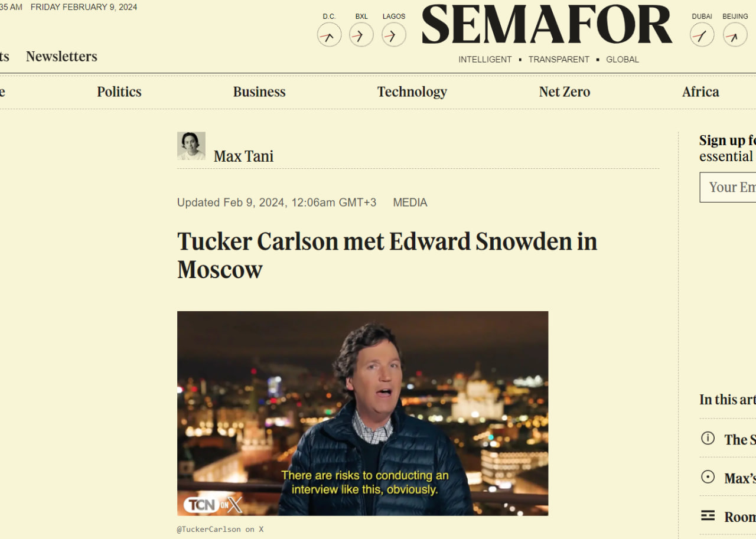The width and height of the screenshot is (756, 539).
Task: Click the Lagos clock icon
Action: pos(393,35)
